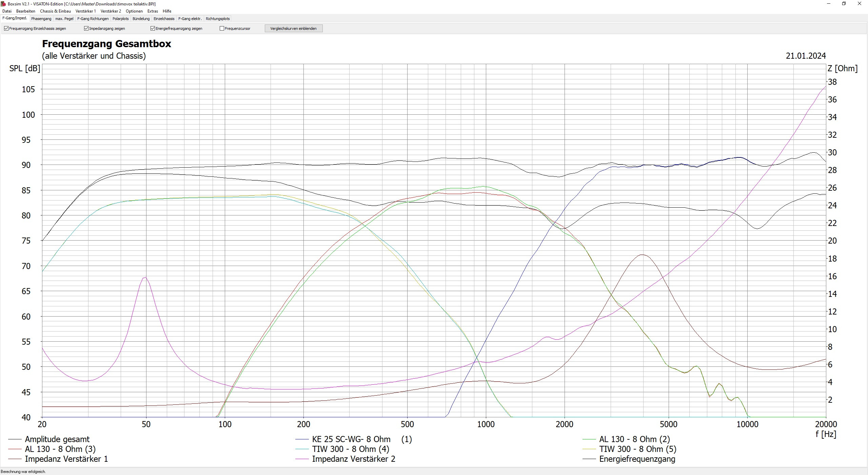This screenshot has height=475, width=868.
Task: Expand the Verstärker 1 menu
Action: 85,11
